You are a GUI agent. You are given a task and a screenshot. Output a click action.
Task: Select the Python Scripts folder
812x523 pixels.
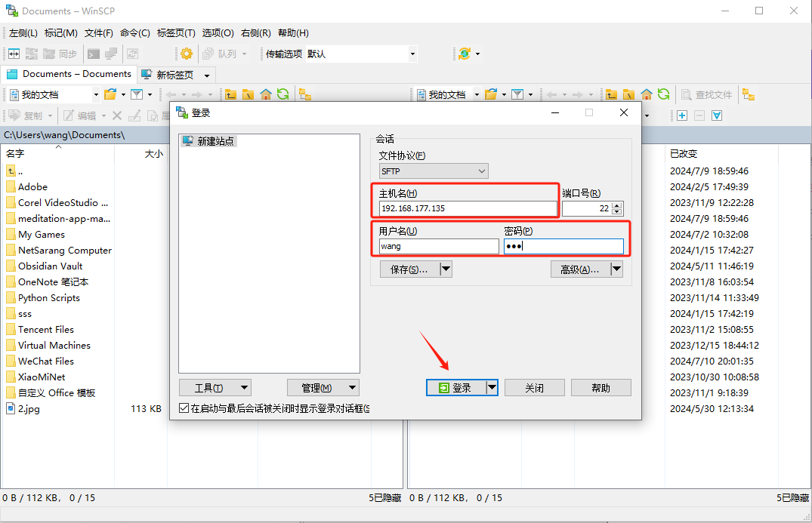click(48, 298)
